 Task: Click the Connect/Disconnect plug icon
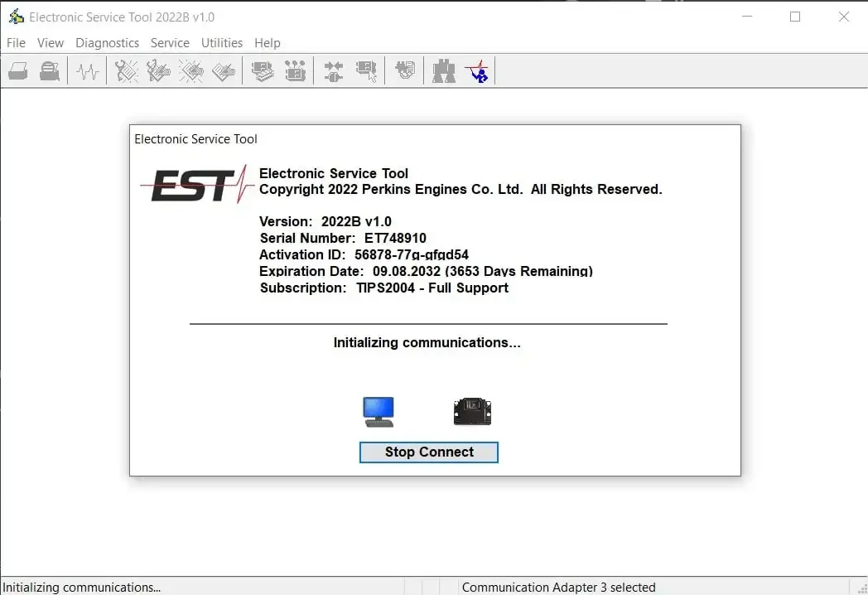(333, 71)
